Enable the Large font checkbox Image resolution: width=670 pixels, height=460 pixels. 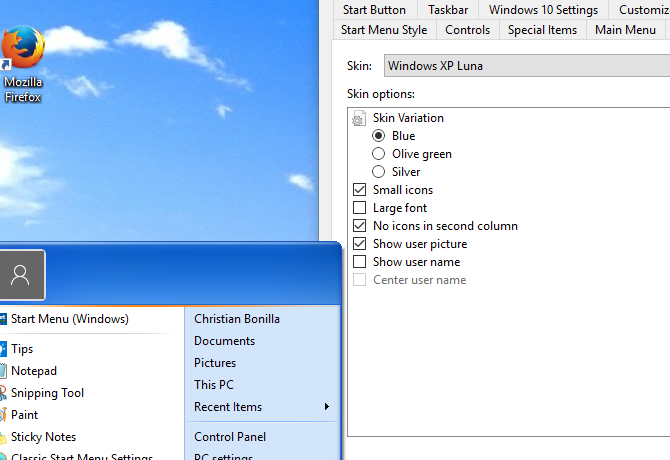359,208
